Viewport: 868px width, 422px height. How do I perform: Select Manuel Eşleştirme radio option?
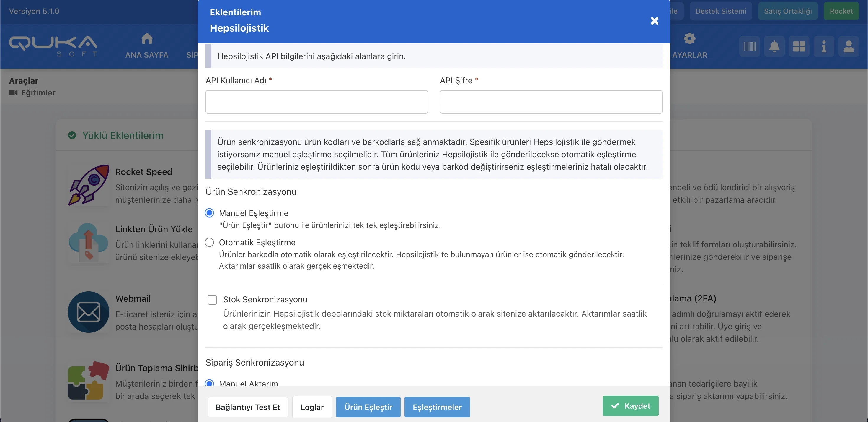point(209,213)
